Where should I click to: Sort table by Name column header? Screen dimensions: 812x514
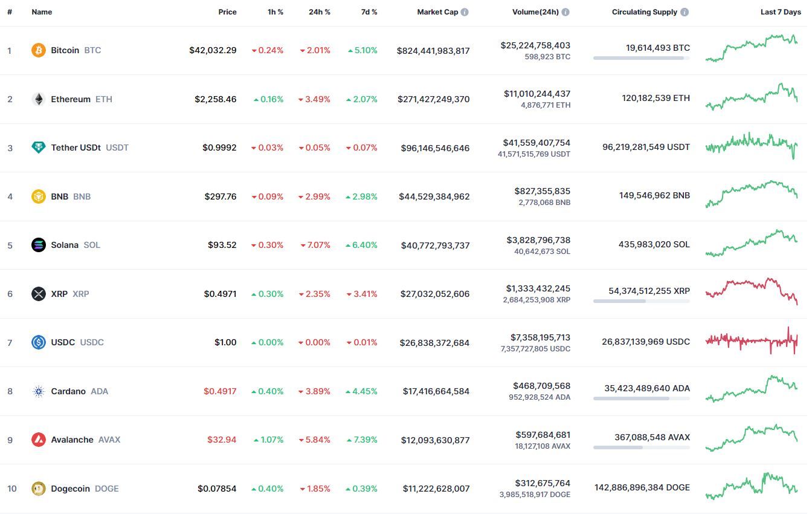pyautogui.click(x=42, y=12)
